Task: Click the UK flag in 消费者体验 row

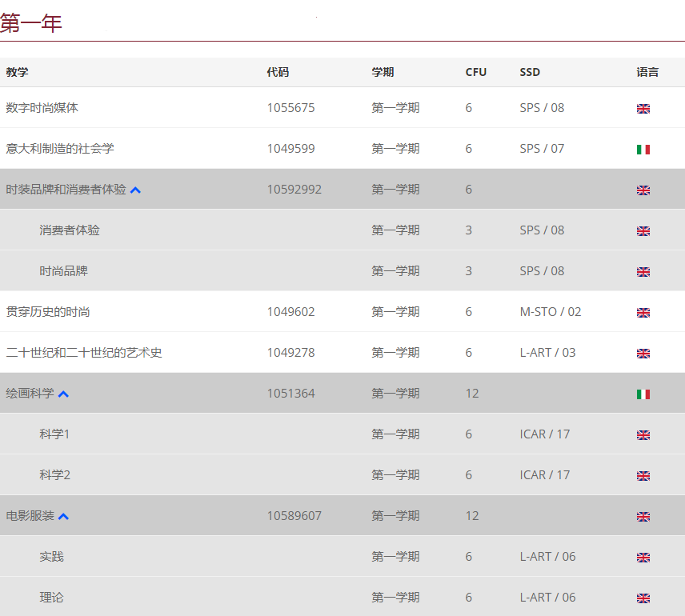Action: coord(643,230)
